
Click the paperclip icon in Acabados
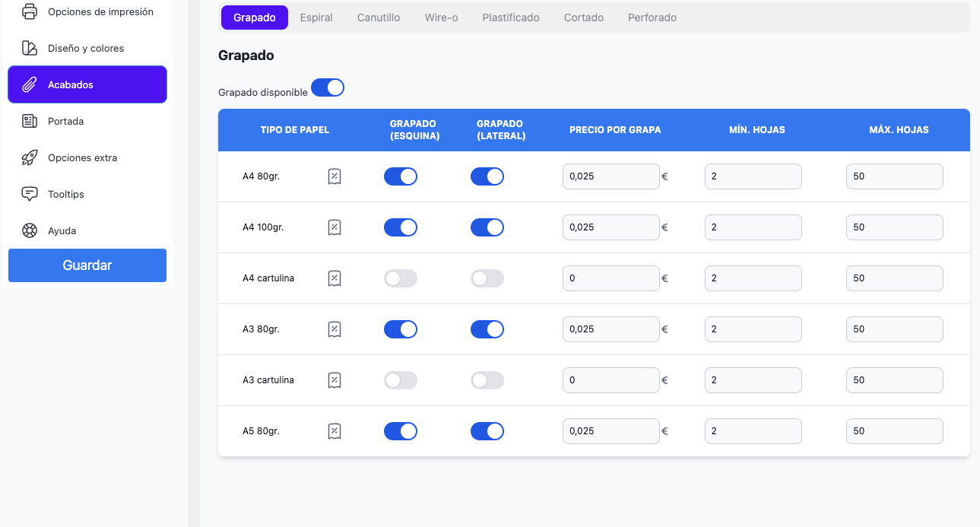tap(30, 84)
